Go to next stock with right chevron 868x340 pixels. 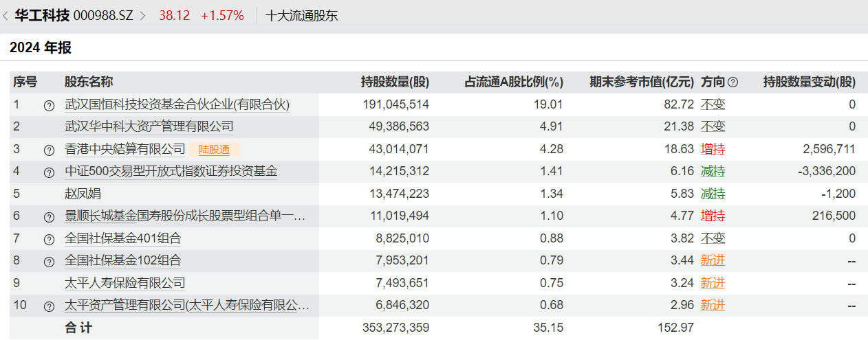pos(143,16)
